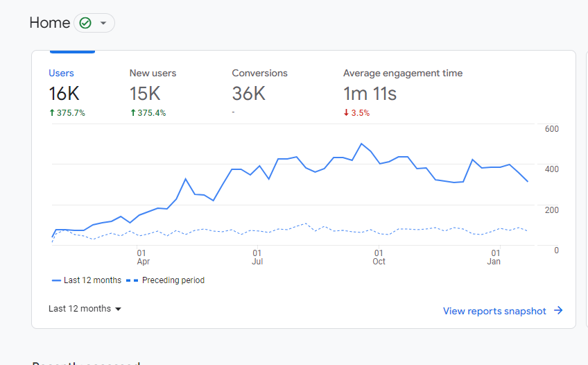Screen dimensions: 588x365
Task: Click the red down arrow showing 3.5%
Action: 346,113
